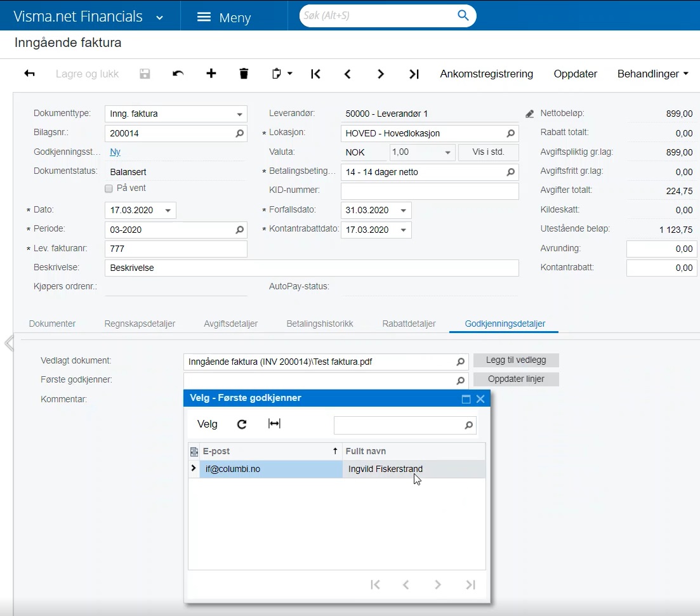The width and height of the screenshot is (700, 616).
Task: Open the Behandlinger dropdown menu
Action: (x=652, y=74)
